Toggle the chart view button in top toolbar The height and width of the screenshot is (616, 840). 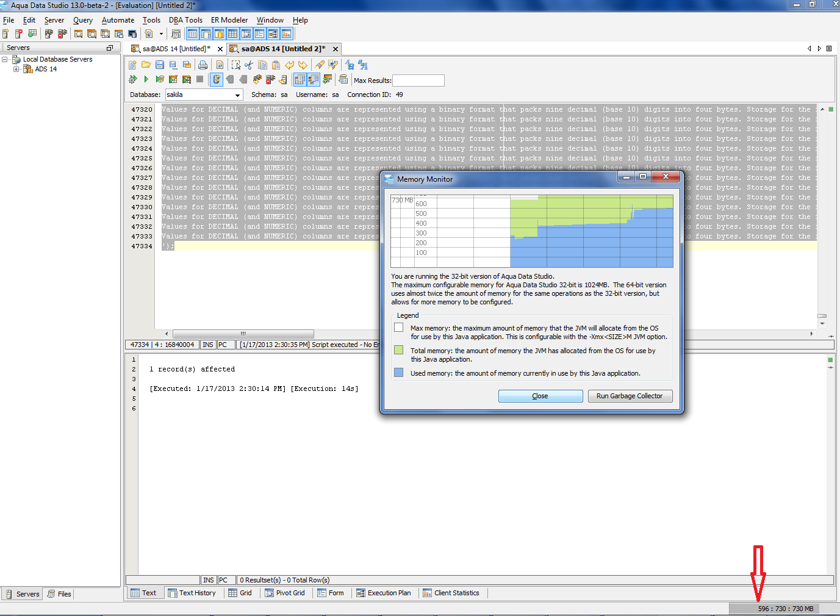click(286, 34)
